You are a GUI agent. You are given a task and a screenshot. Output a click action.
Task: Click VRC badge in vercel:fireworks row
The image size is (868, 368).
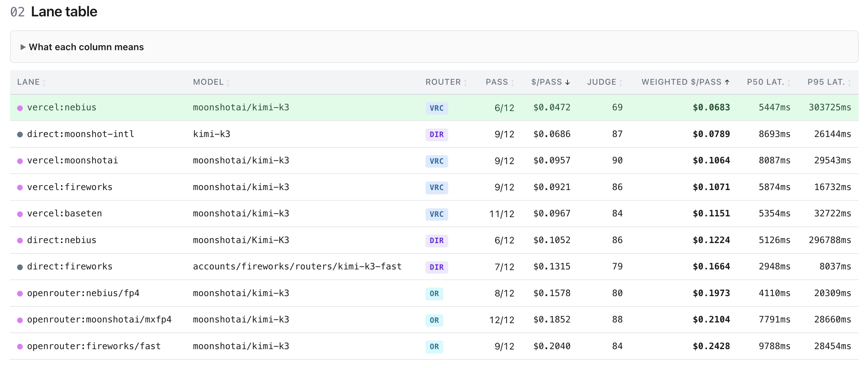(436, 188)
